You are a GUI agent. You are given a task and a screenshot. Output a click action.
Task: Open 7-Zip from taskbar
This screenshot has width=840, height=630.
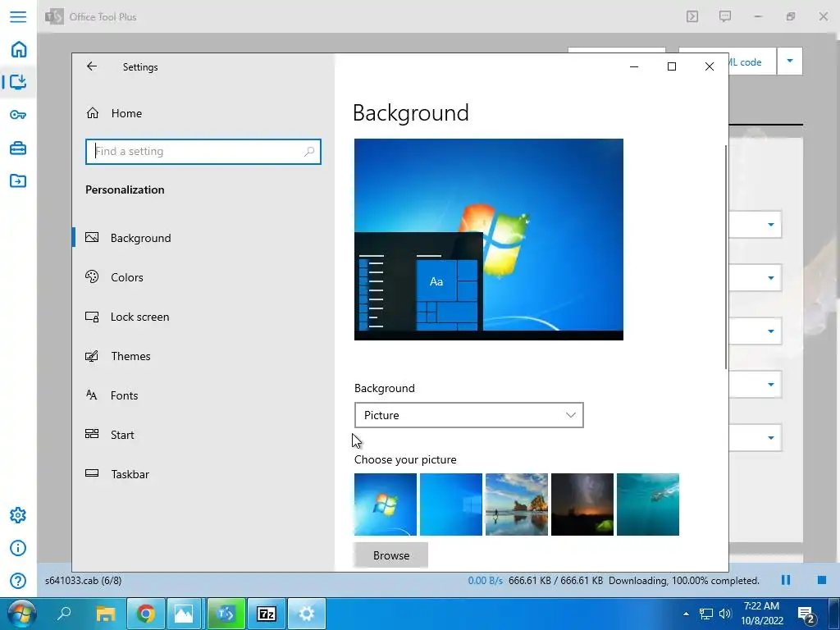pyautogui.click(x=267, y=614)
